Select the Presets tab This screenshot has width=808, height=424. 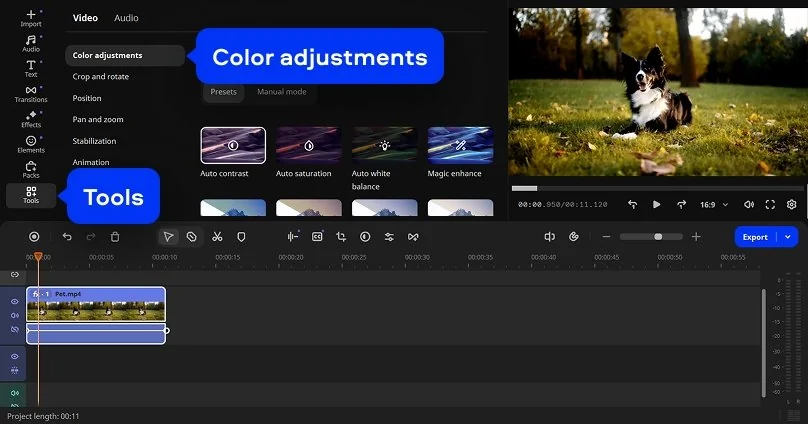pyautogui.click(x=223, y=92)
